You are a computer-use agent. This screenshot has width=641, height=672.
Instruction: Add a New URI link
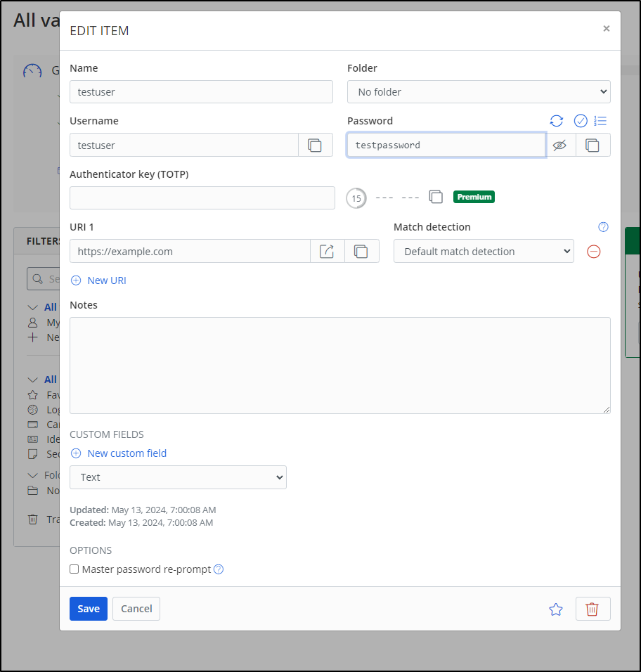click(107, 280)
